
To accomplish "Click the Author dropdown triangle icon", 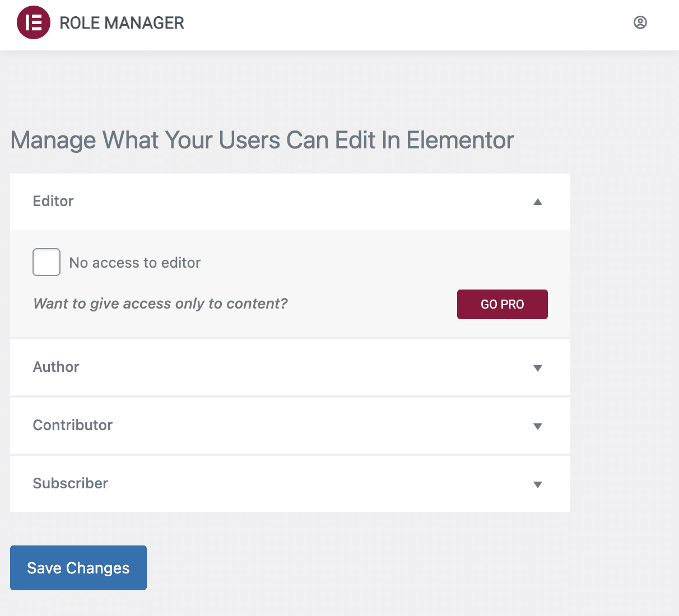I will click(538, 368).
